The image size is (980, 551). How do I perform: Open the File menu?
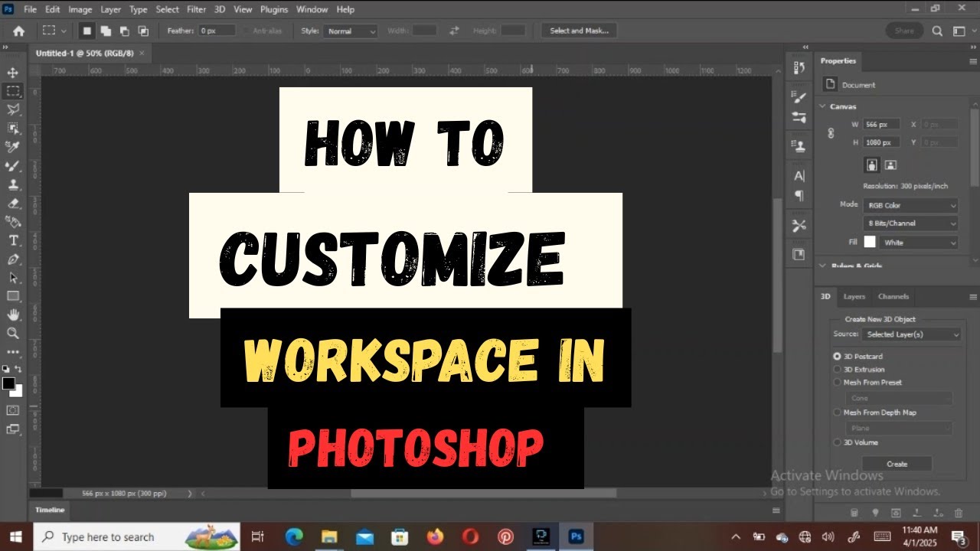(x=30, y=9)
